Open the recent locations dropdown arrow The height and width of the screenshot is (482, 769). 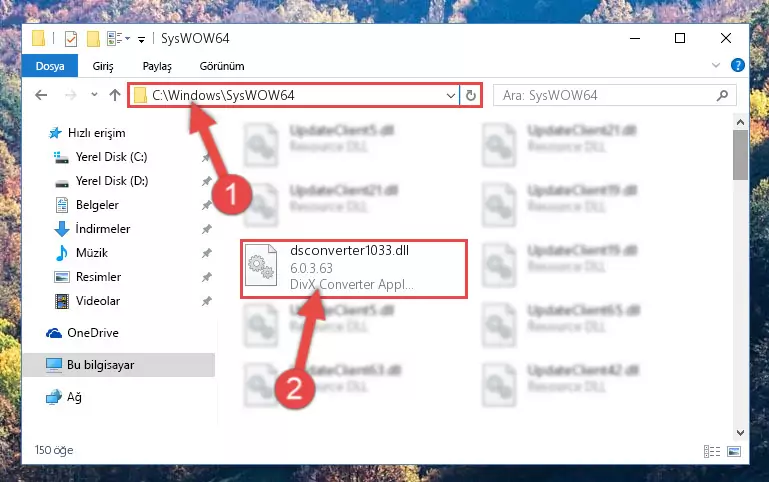[94, 95]
